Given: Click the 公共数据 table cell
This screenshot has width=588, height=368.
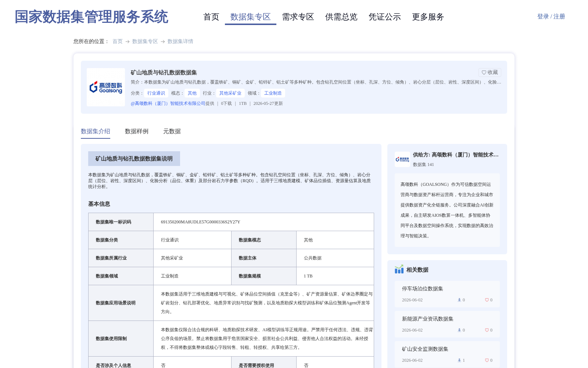Looking at the screenshot, I should pos(335,258).
